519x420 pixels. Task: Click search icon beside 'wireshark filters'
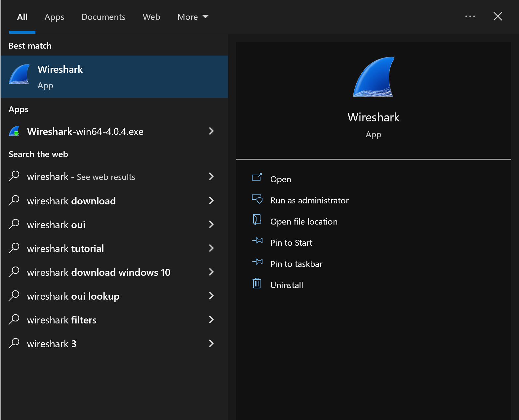(14, 319)
